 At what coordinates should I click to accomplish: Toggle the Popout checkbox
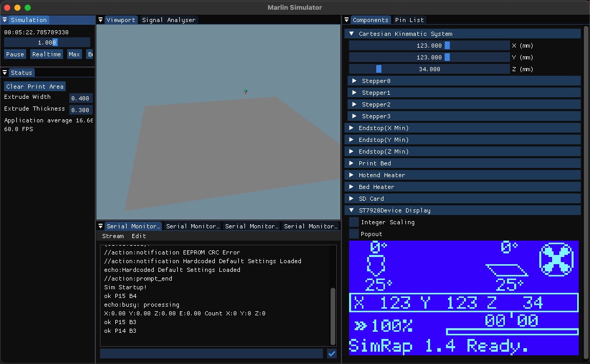tap(353, 234)
